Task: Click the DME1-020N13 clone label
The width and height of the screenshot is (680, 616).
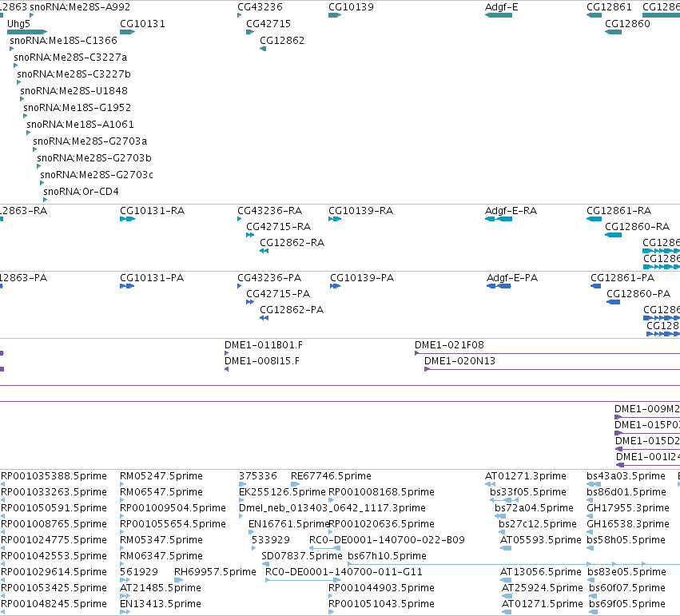Action: [x=459, y=361]
